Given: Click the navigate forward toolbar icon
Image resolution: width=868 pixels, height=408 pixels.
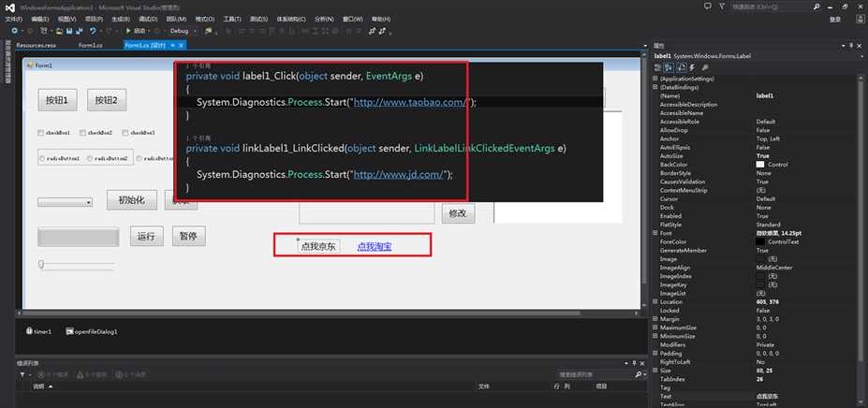Looking at the screenshot, I should coord(30,31).
